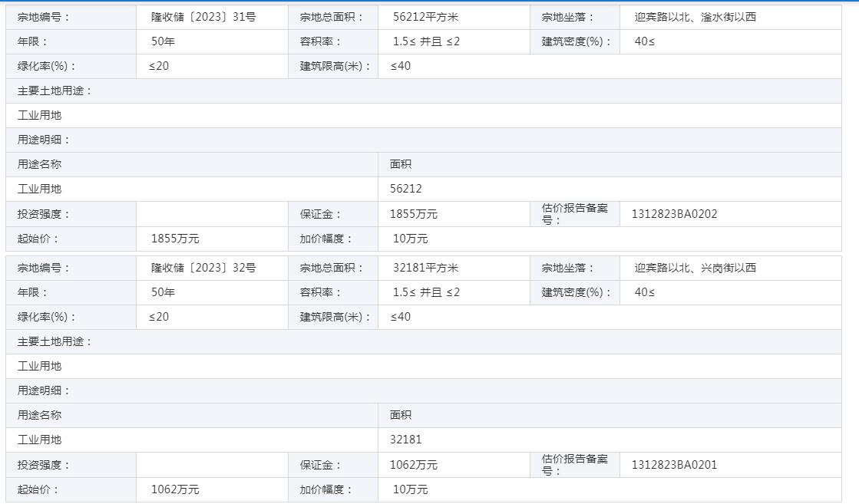Click parcel number 隆收储〔2023〕31号
The width and height of the screenshot is (859, 504).
pos(203,17)
